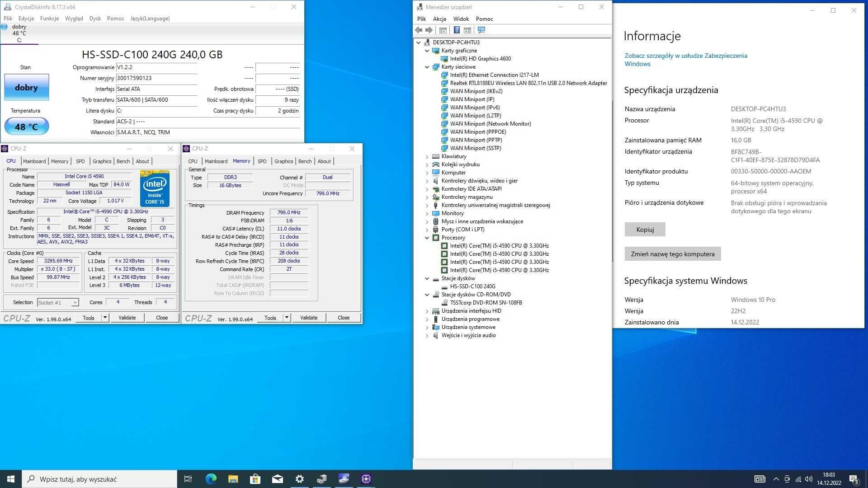Screen dimensions: 868x488
Task: Open Dysk menu in CrystalDiskInfo
Action: (x=95, y=19)
